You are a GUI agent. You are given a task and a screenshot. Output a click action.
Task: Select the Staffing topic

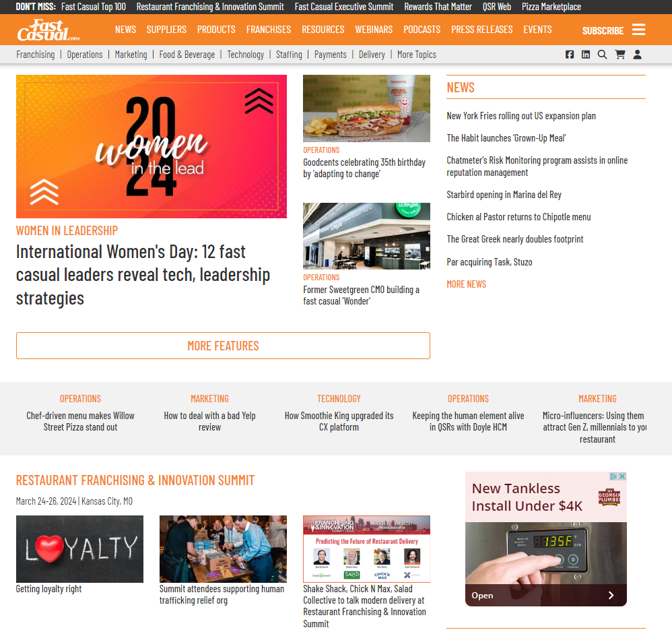(x=289, y=55)
